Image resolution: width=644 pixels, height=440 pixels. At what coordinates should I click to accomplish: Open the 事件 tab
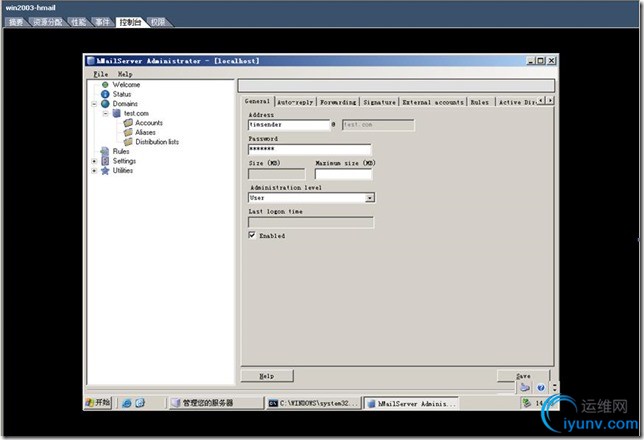(103, 22)
